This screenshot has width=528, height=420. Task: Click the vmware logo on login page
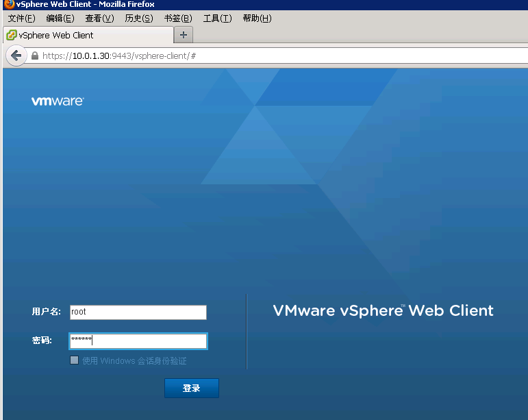[x=58, y=101]
